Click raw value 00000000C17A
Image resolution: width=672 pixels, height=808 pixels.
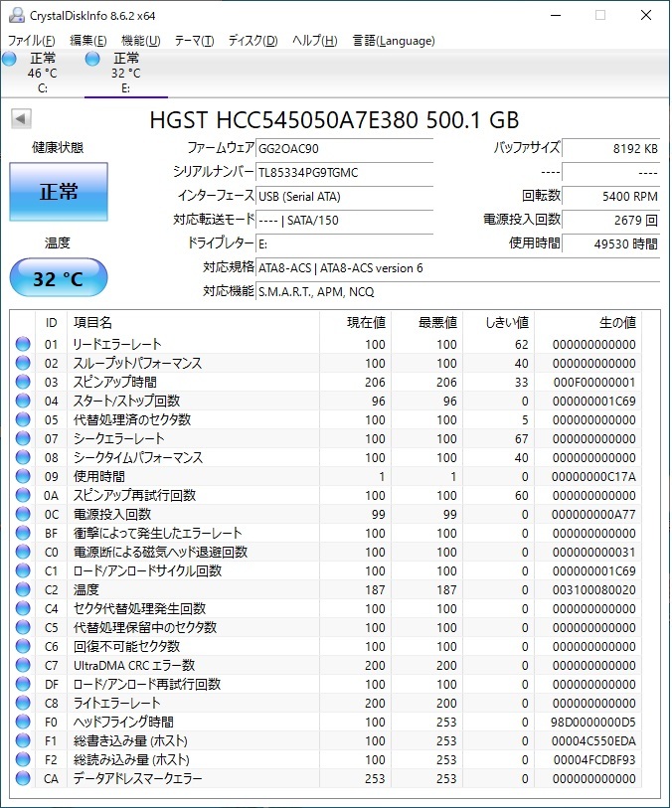593,477
